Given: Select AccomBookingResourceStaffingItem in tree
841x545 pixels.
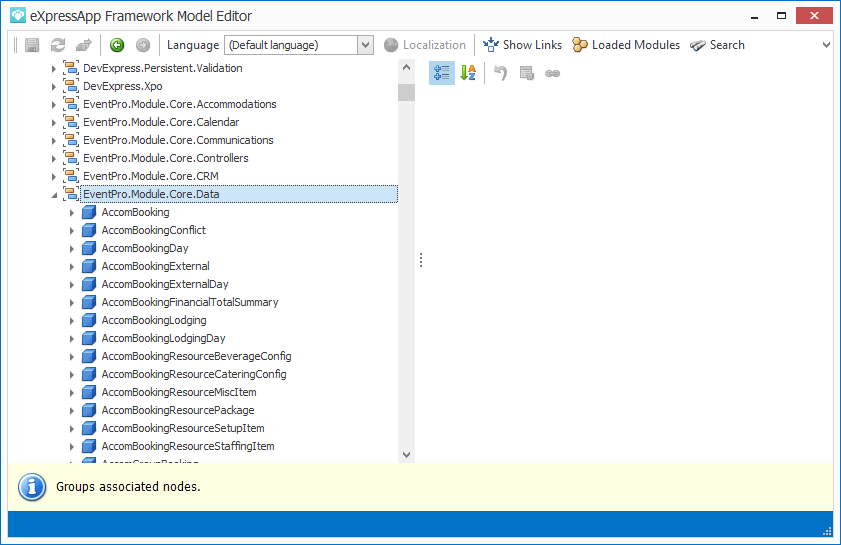Looking at the screenshot, I should coord(188,446).
